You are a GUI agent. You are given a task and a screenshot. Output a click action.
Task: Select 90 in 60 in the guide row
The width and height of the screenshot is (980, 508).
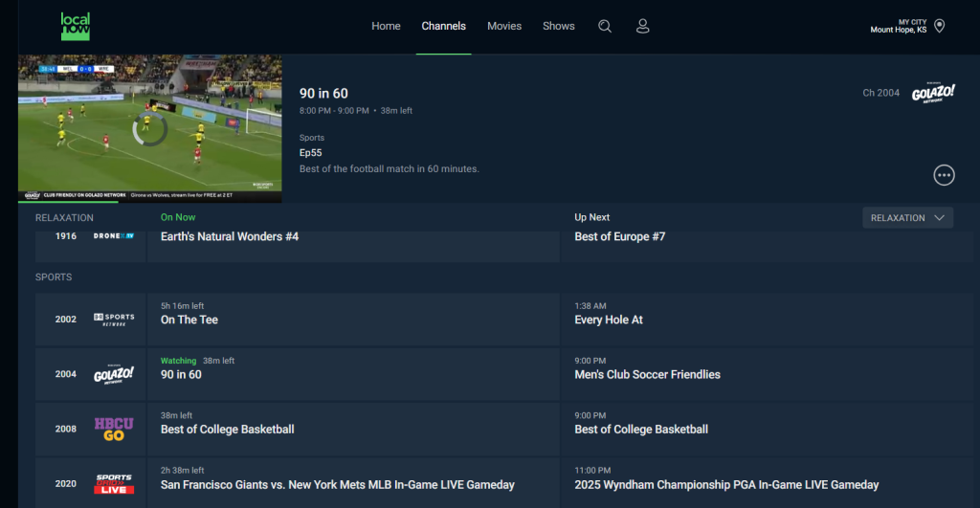tap(353, 374)
